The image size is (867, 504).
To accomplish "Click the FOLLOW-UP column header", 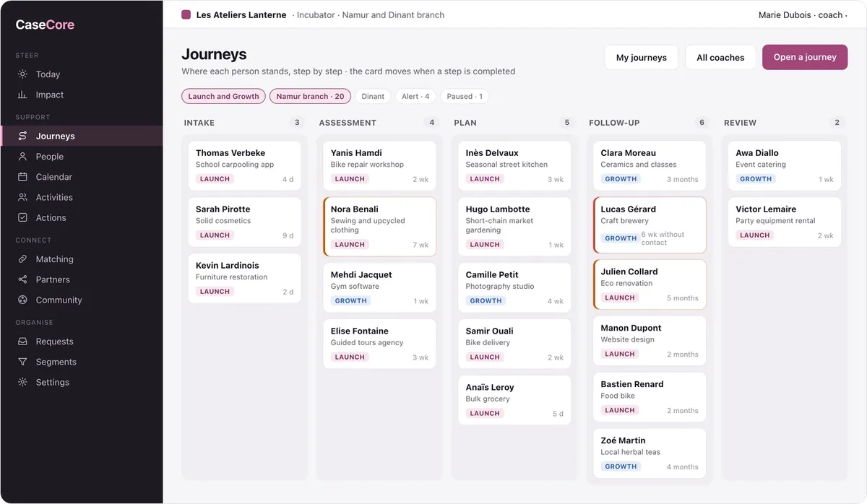I will click(614, 123).
